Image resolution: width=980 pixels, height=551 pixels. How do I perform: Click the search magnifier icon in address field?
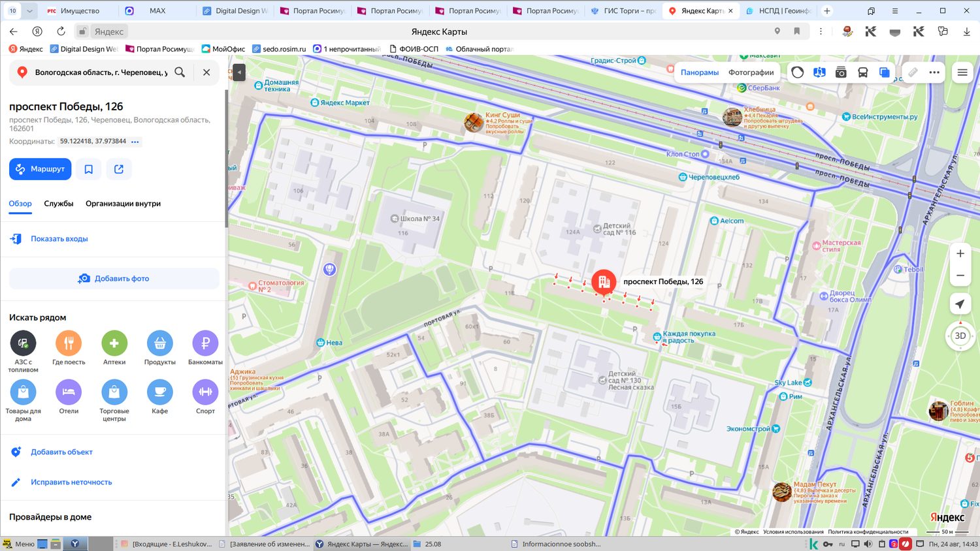[180, 72]
